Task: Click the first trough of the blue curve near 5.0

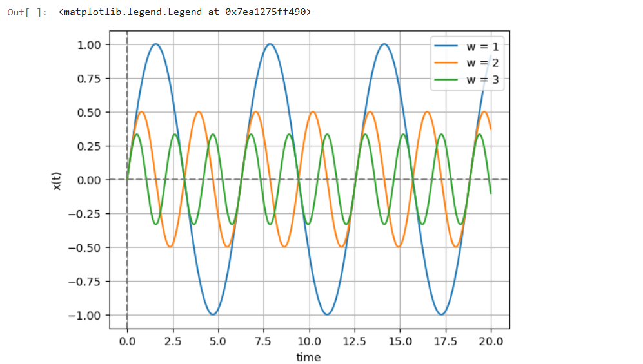Action: click(x=213, y=314)
